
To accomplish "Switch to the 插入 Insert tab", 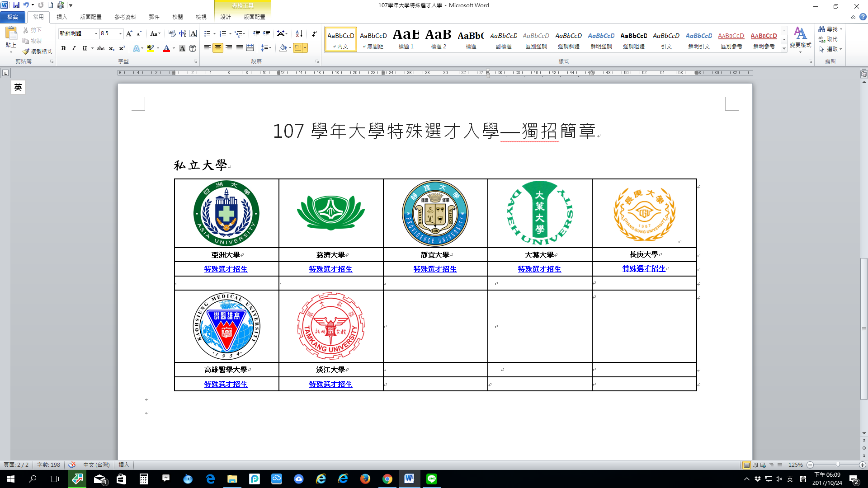I will point(62,17).
